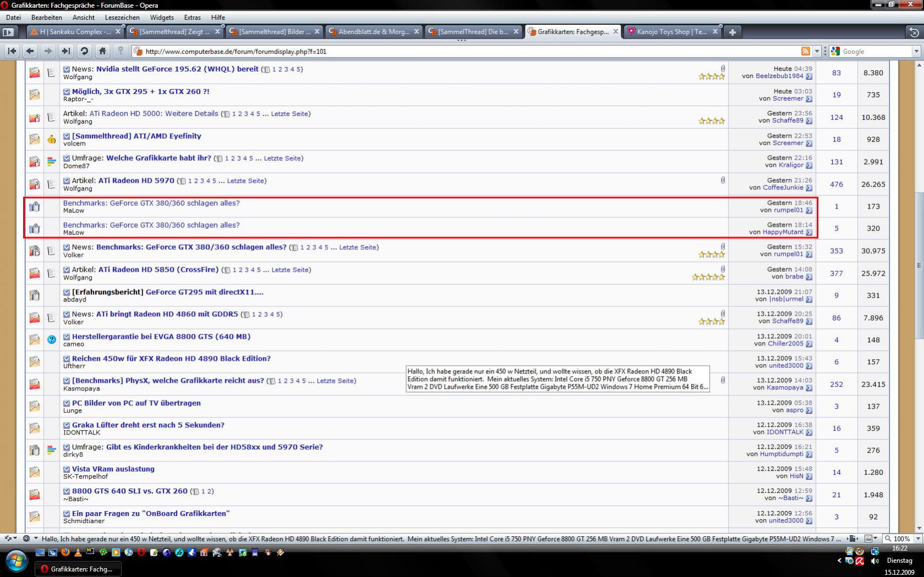Go to last post by HappyMutant
Viewport: 924px width, 577px height.
point(809,232)
